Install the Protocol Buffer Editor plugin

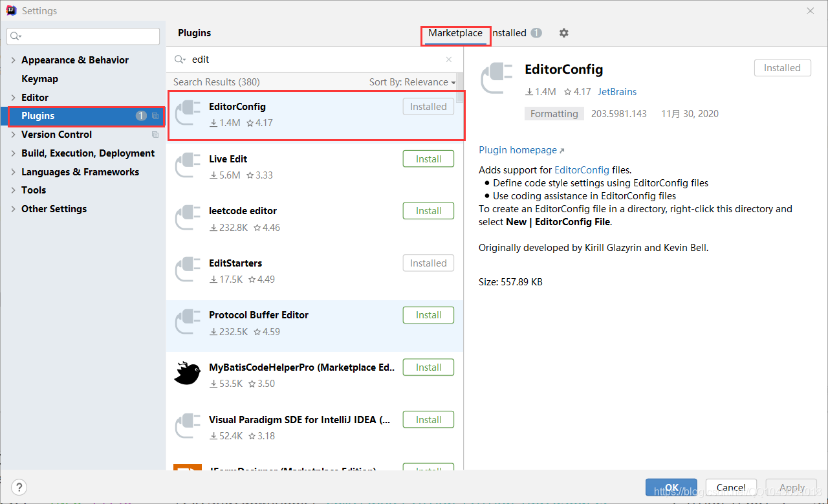(428, 315)
